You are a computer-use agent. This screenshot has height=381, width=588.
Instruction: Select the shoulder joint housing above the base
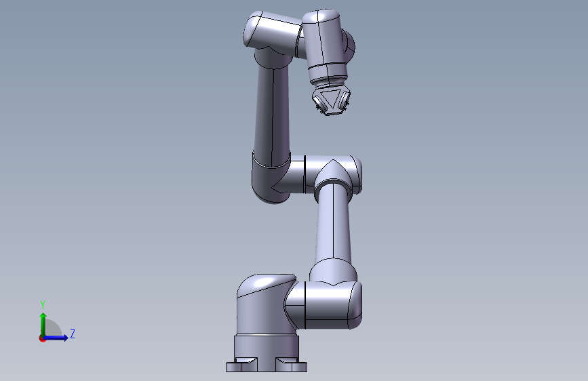point(267,304)
